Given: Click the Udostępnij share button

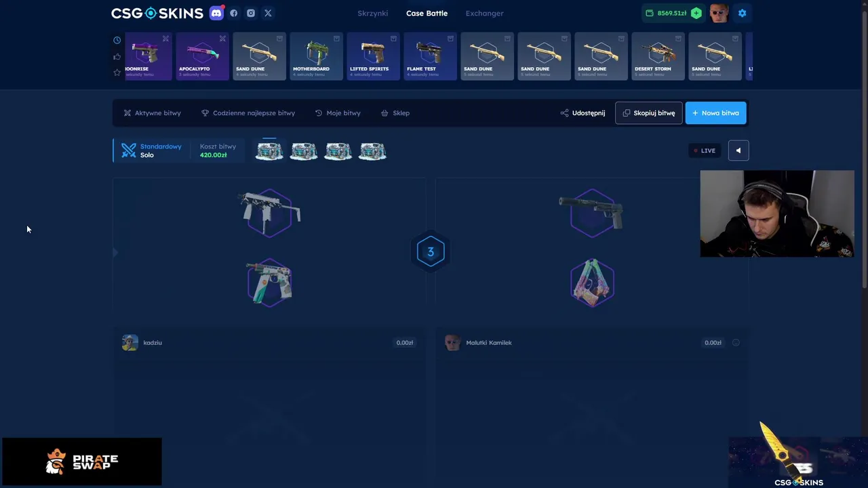Looking at the screenshot, I should (583, 113).
